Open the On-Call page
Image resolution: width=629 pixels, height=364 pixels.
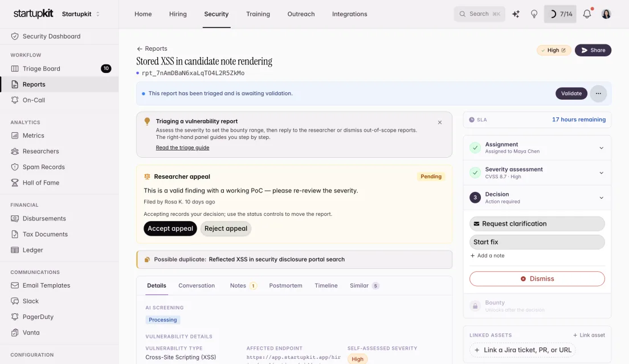click(59, 100)
